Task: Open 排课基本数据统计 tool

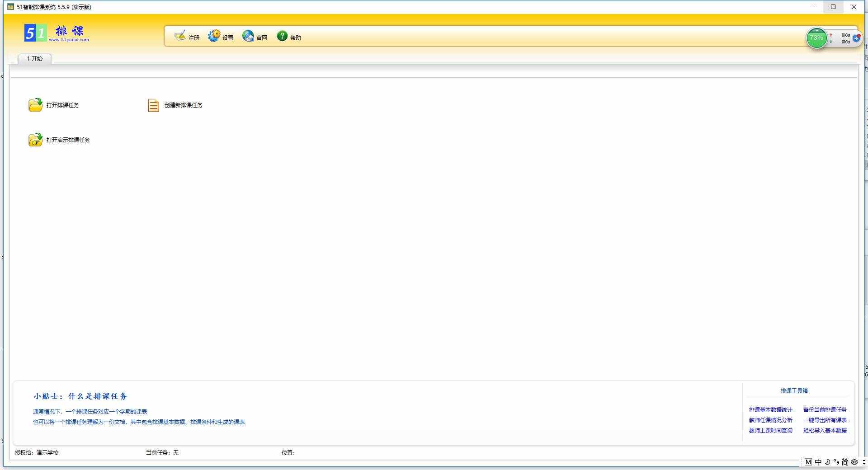Action: pos(770,410)
